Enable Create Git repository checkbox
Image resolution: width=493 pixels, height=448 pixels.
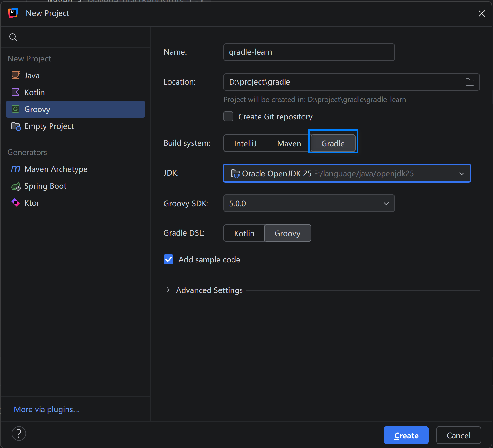(228, 117)
